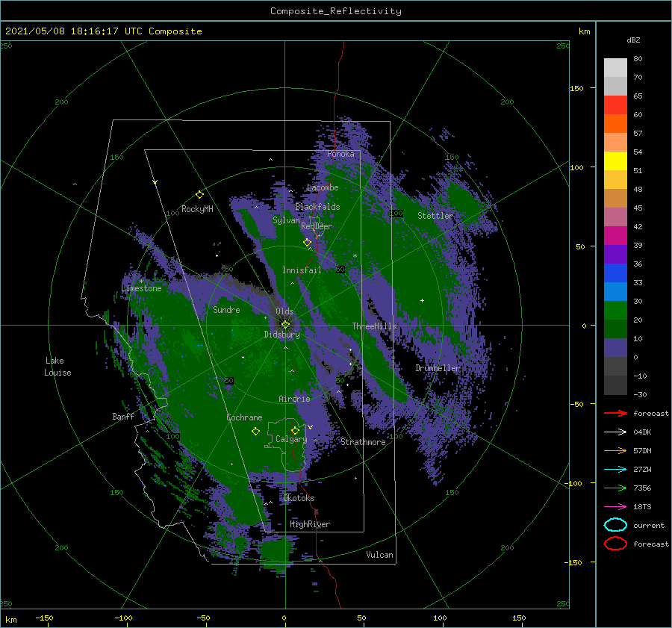Click the Banff label
Image resolution: width=672 pixels, height=628 pixels.
coord(123,416)
